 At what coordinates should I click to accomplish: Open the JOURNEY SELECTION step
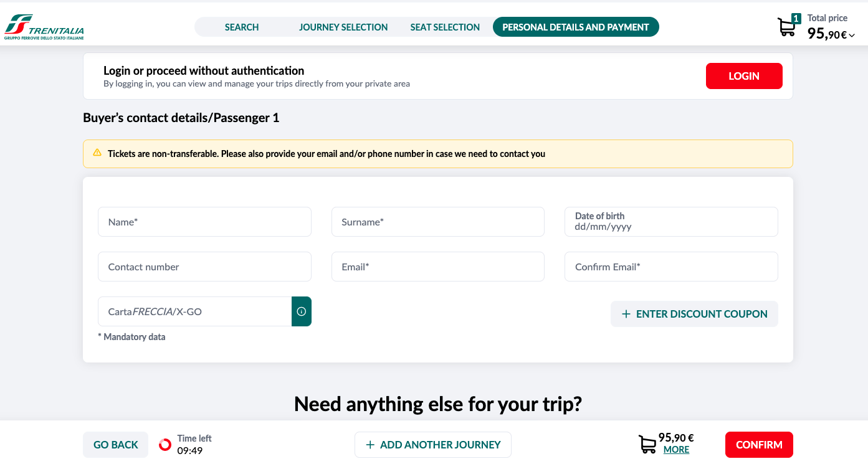[343, 27]
